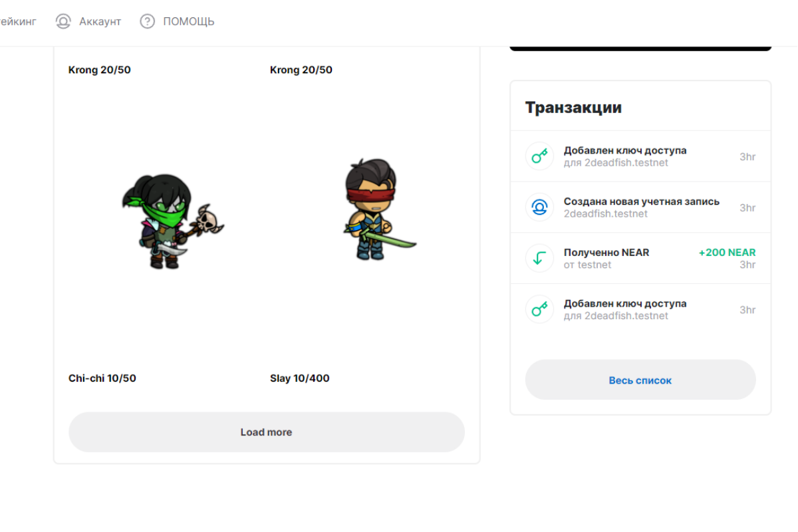The height and width of the screenshot is (532, 798).
Task: Click the first access key icon
Action: (x=539, y=157)
